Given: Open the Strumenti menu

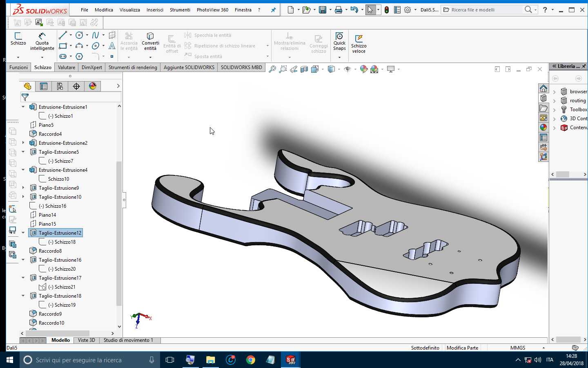Looking at the screenshot, I should [x=180, y=10].
